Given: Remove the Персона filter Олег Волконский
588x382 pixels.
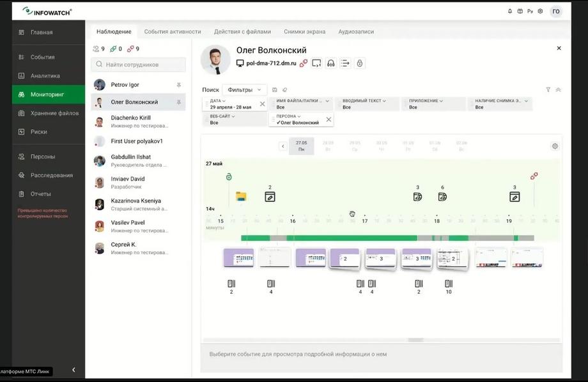Looking at the screenshot, I should click(x=329, y=119).
